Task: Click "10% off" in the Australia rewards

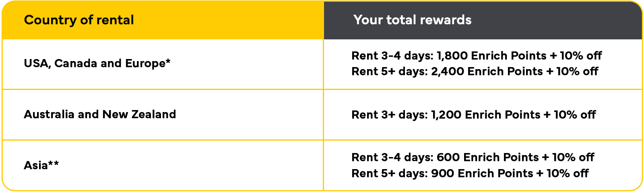Action: click(x=575, y=115)
